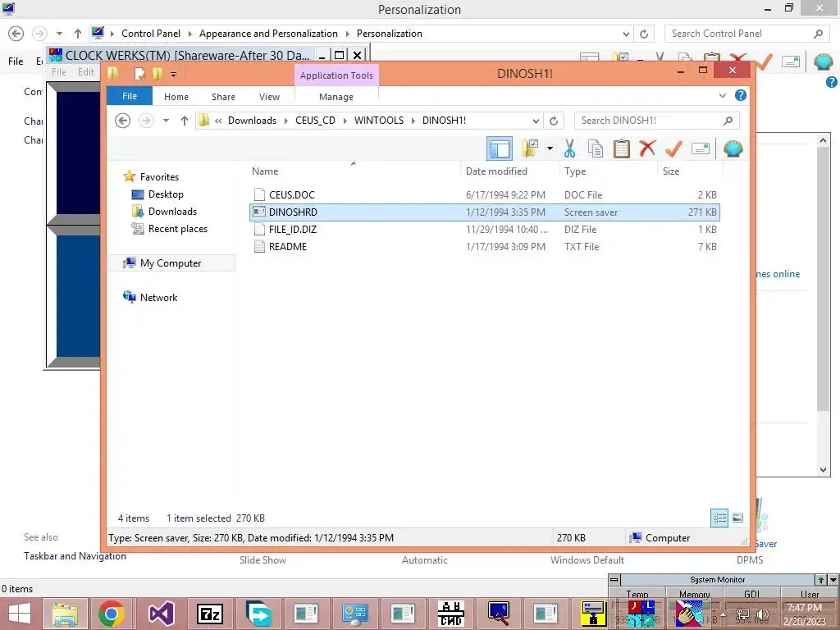The image size is (840, 630).
Task: Click the Copy icon in DINOSH1! toolbar
Action: click(x=596, y=148)
